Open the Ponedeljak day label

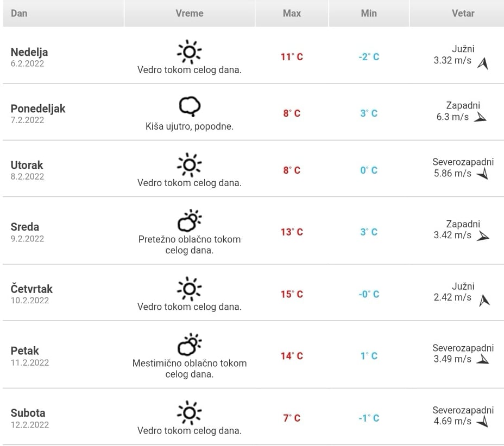point(38,109)
